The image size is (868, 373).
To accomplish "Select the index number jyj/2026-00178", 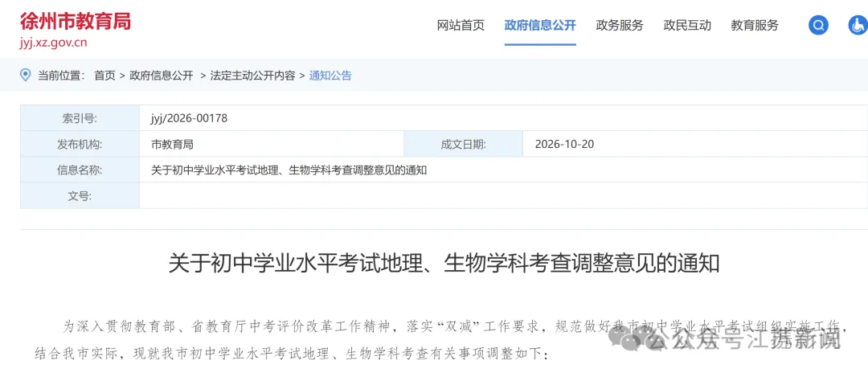I will (189, 118).
